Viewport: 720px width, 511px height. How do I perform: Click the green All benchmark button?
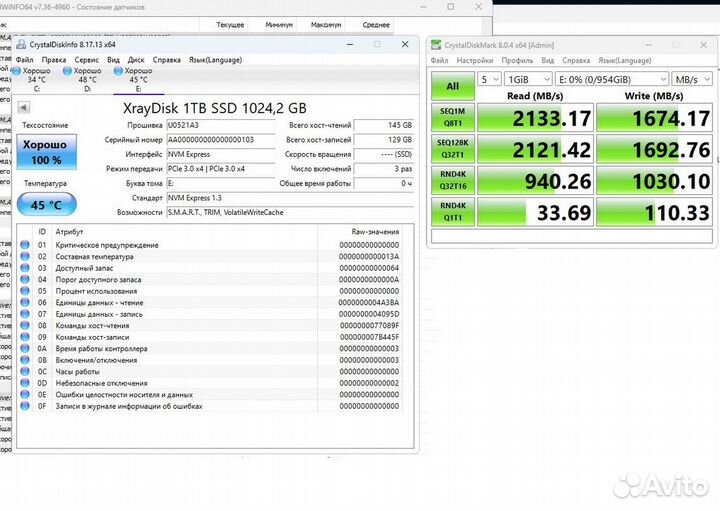click(x=453, y=86)
